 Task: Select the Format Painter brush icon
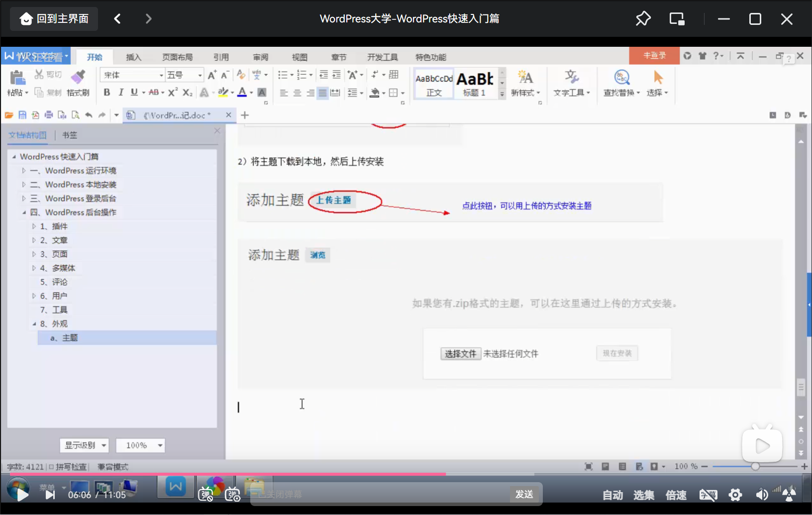[x=78, y=76]
